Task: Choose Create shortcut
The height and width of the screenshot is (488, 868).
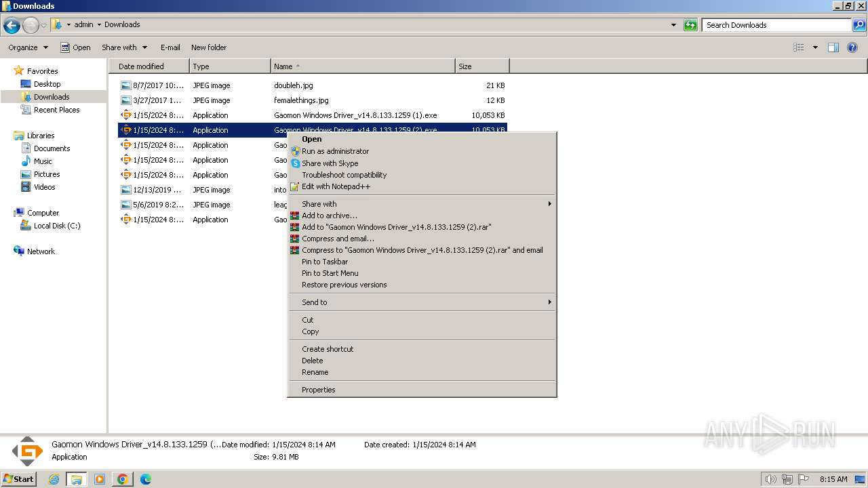Action: point(422,349)
